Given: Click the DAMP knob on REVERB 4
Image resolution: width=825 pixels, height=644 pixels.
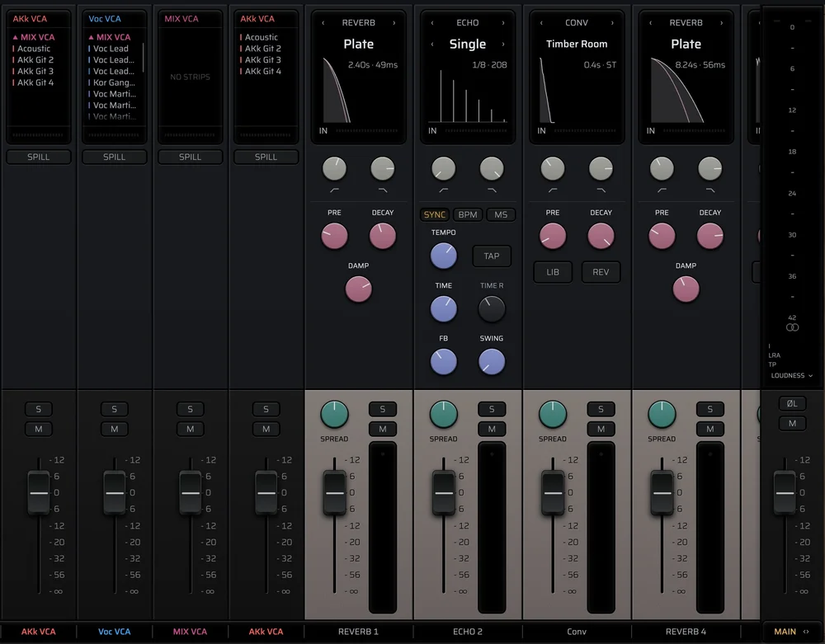Looking at the screenshot, I should [686, 289].
